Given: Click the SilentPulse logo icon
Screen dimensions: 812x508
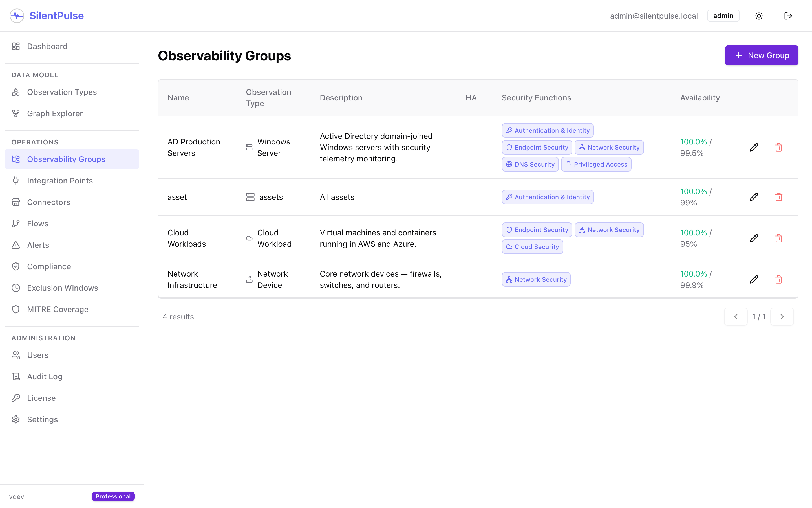Looking at the screenshot, I should point(17,16).
